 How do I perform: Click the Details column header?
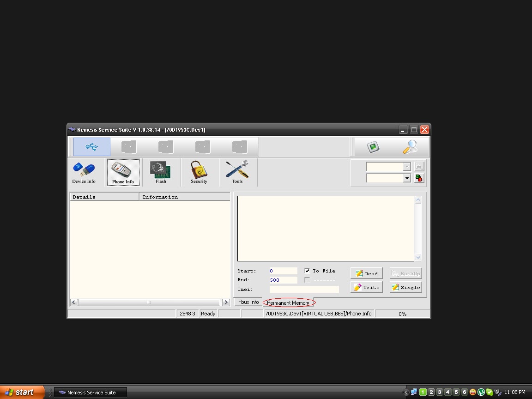tap(104, 197)
